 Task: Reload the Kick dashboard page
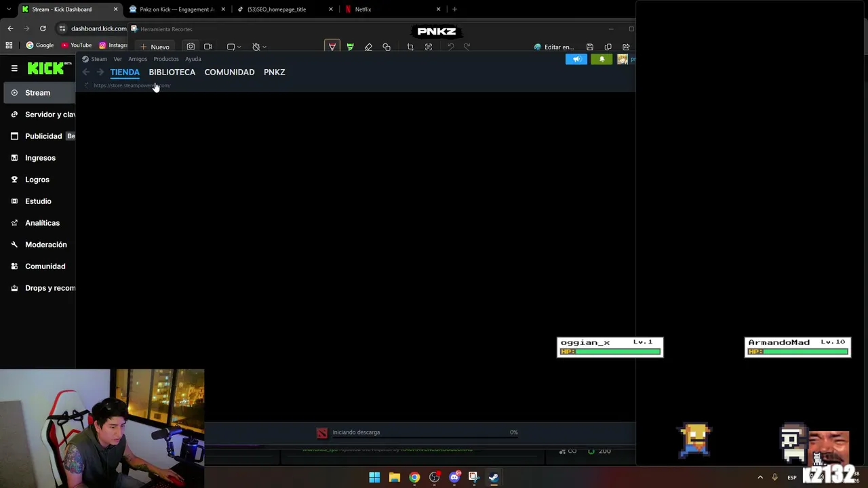(x=43, y=28)
